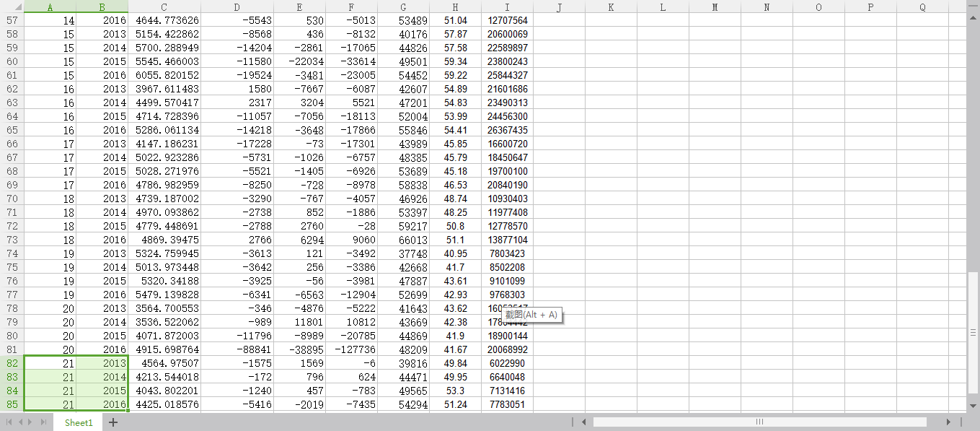This screenshot has width=980, height=431.
Task: Jump to last sheet using navigation arrow
Action: 43,422
